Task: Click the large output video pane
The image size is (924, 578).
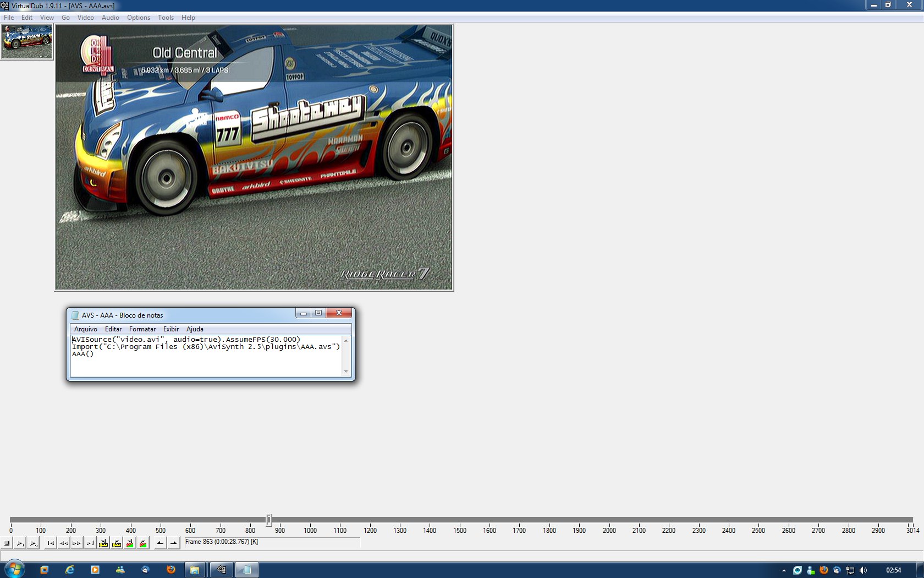Action: 254,157
